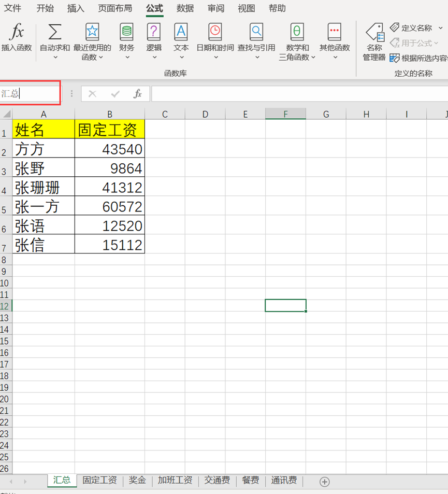Viewport: 448px width, 494px height.
Task: Select the header cell 固定工资 in B1
Action: pos(110,129)
